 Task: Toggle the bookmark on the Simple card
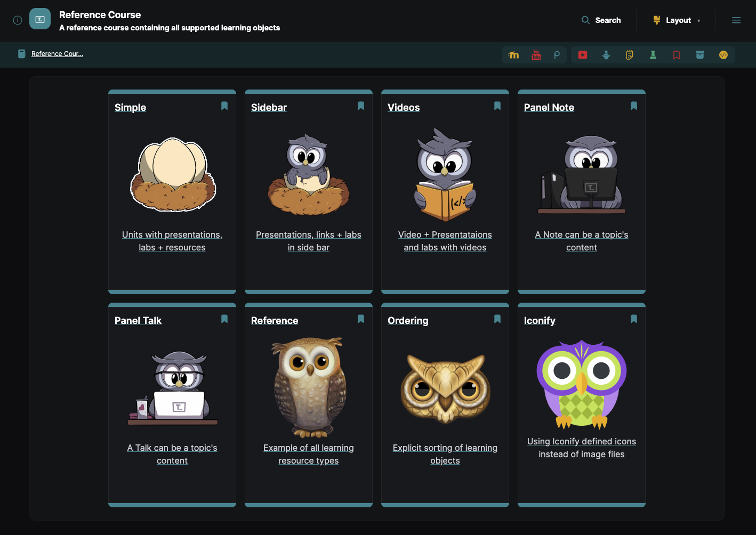coord(224,106)
